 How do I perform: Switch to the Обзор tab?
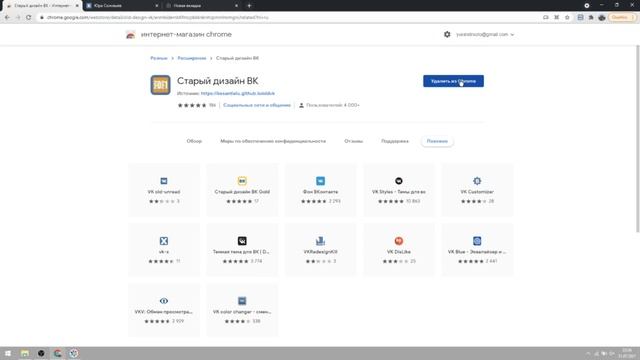click(x=194, y=141)
